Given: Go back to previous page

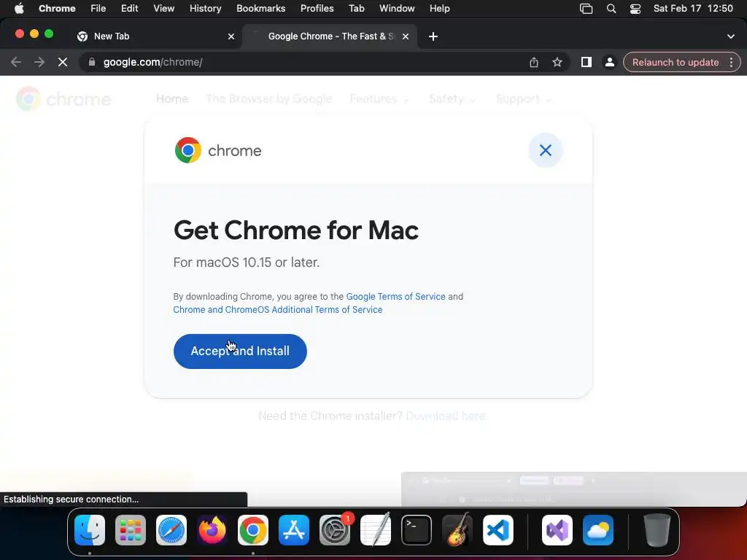Looking at the screenshot, I should click(x=16, y=63).
